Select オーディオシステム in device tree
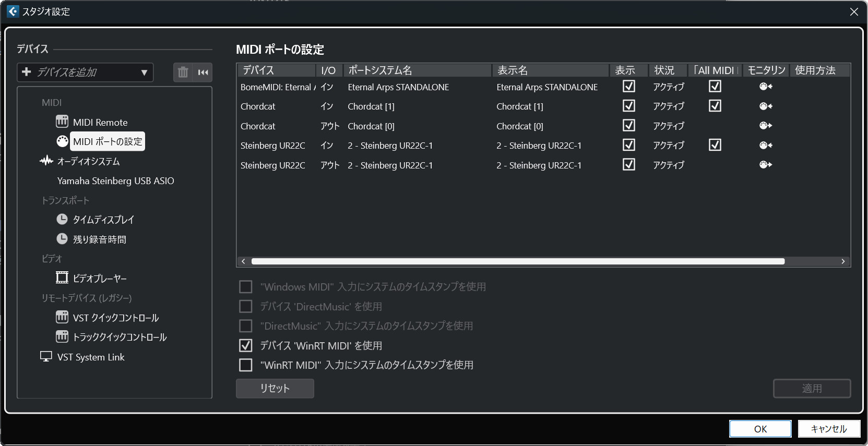This screenshot has width=868, height=446. (88, 161)
